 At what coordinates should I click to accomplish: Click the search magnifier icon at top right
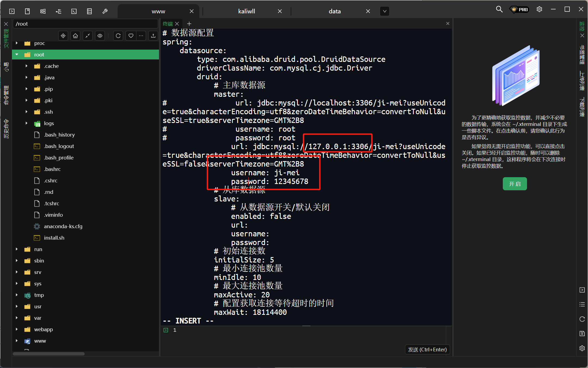[499, 9]
